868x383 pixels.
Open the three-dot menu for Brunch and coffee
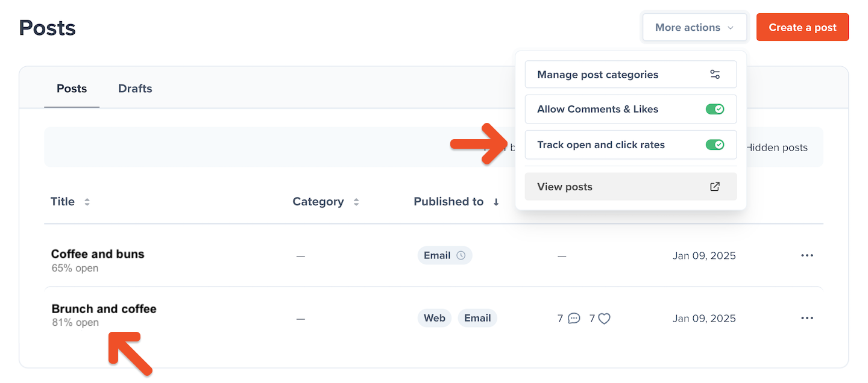coord(807,318)
